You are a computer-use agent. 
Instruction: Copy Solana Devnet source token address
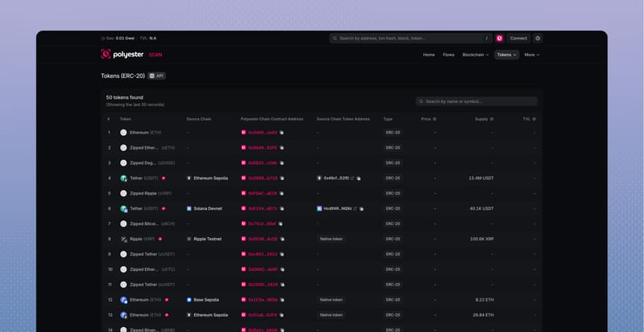(361, 208)
